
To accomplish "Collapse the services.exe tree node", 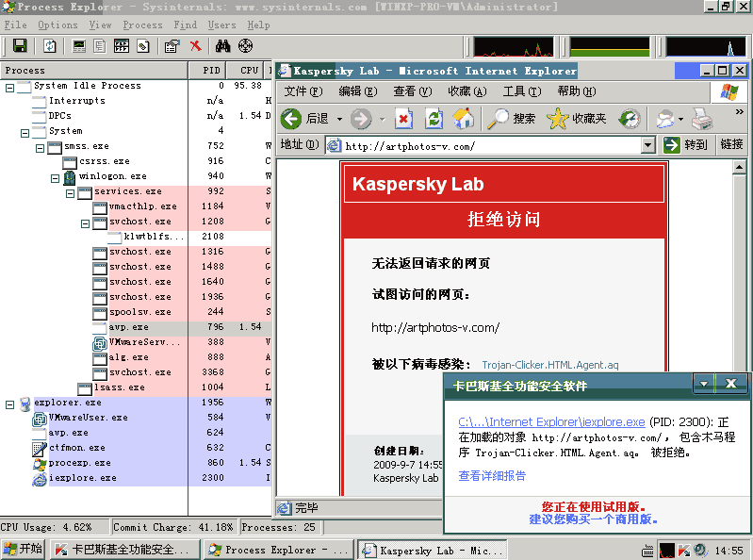I will [x=71, y=191].
